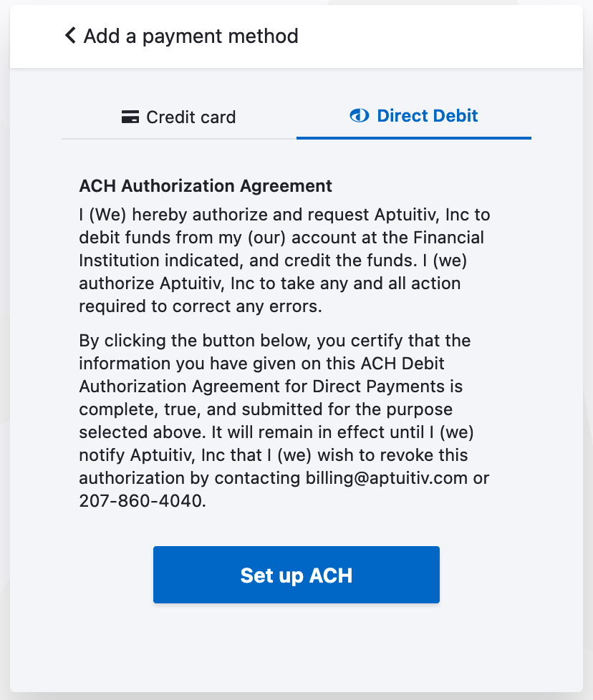Image resolution: width=593 pixels, height=700 pixels.
Task: Open the active Direct Debit payment tab
Action: (413, 115)
